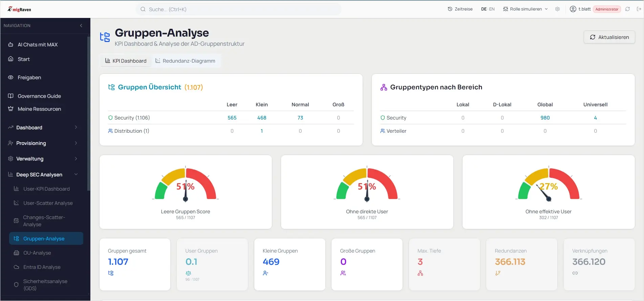Click the Governance Guide book icon
Viewport: 644px width, 301px height.
pyautogui.click(x=11, y=96)
